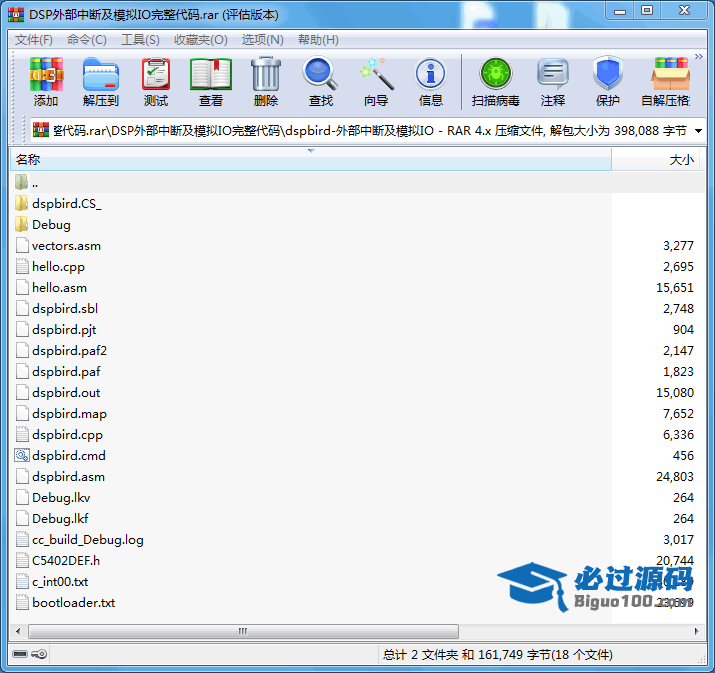Click the horizontal scrollbar thumb
Screen dimensions: 715x673
[x=240, y=632]
